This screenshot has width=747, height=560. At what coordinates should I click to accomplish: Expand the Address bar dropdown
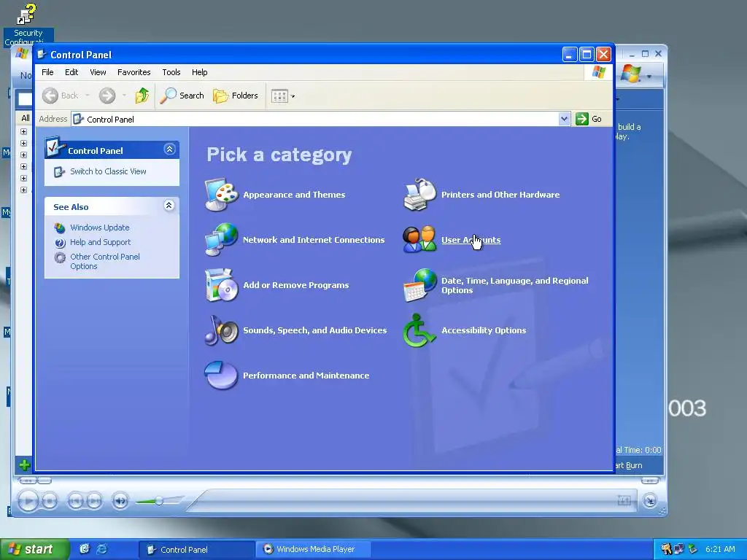(564, 119)
